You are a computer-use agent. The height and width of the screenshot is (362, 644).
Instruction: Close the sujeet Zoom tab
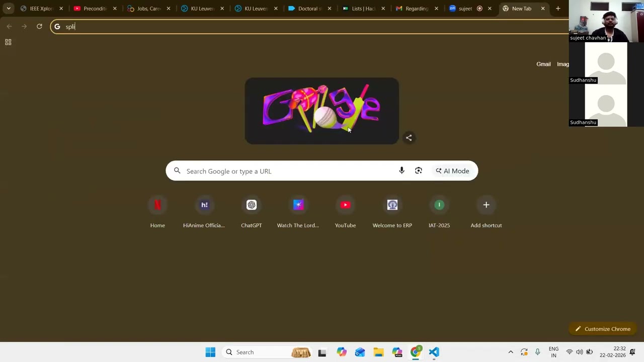tap(490, 9)
